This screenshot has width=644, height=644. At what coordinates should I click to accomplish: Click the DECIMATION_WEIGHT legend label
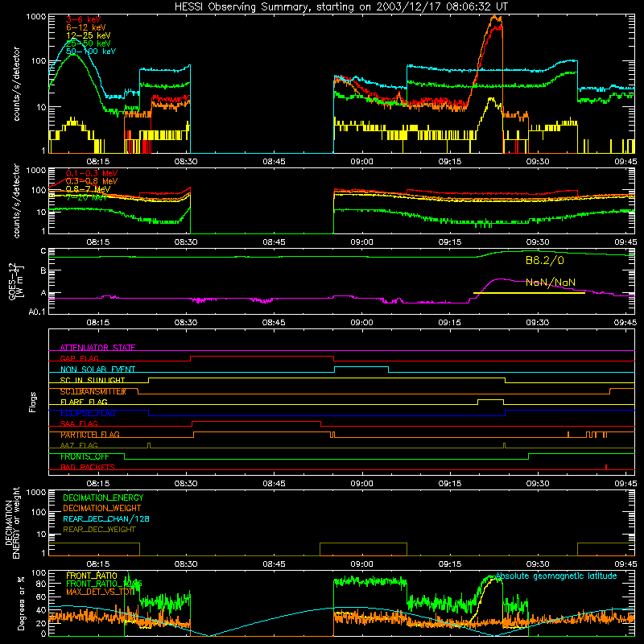click(x=102, y=508)
